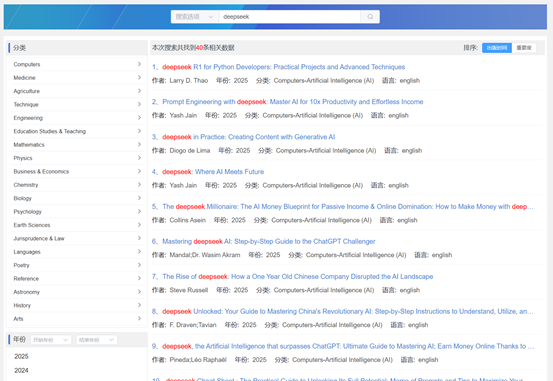Expand the Business & Economics arrow
The height and width of the screenshot is (381, 553).
(x=139, y=171)
